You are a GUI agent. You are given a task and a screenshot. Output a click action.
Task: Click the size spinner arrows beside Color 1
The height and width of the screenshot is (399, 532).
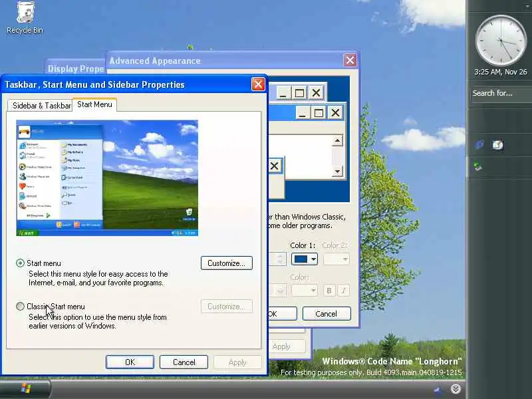tap(280, 259)
